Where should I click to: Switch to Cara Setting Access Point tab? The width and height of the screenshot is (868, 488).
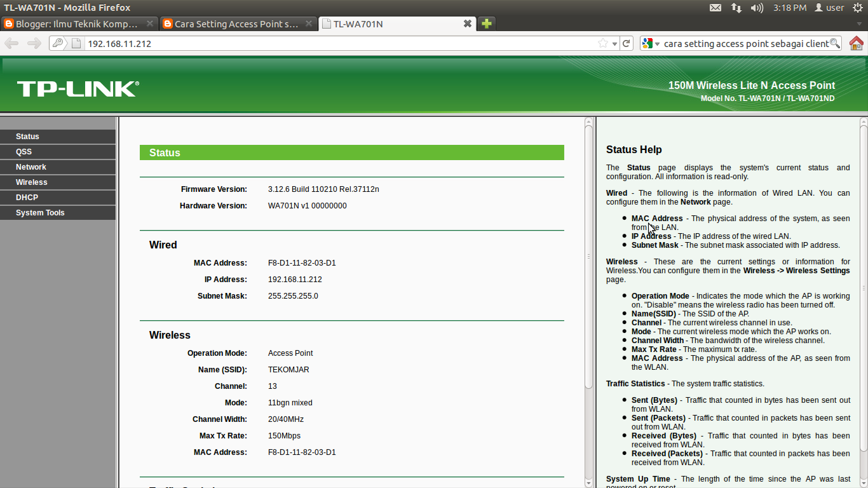coord(238,24)
